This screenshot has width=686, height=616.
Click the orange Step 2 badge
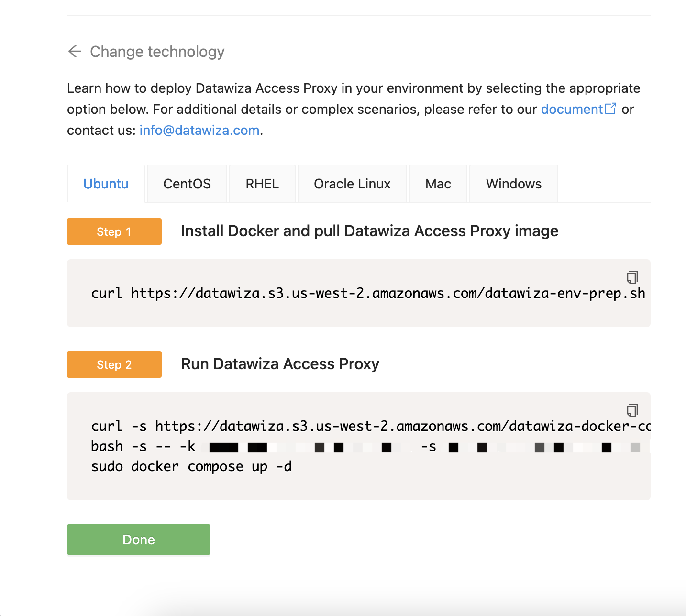click(x=114, y=364)
